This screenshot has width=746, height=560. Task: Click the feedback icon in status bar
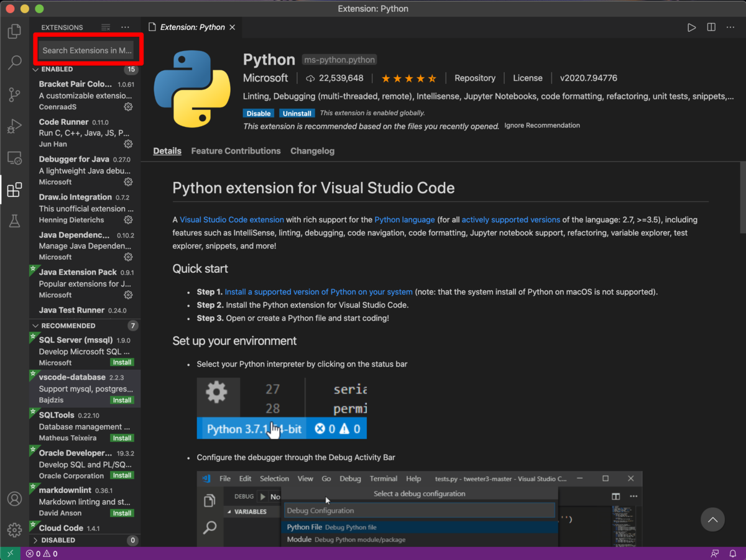(715, 553)
